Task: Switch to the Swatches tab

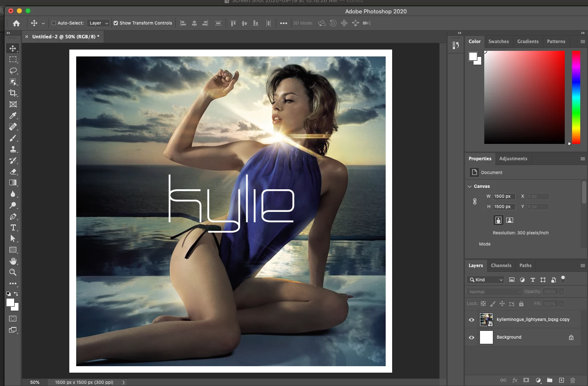Action: click(498, 41)
